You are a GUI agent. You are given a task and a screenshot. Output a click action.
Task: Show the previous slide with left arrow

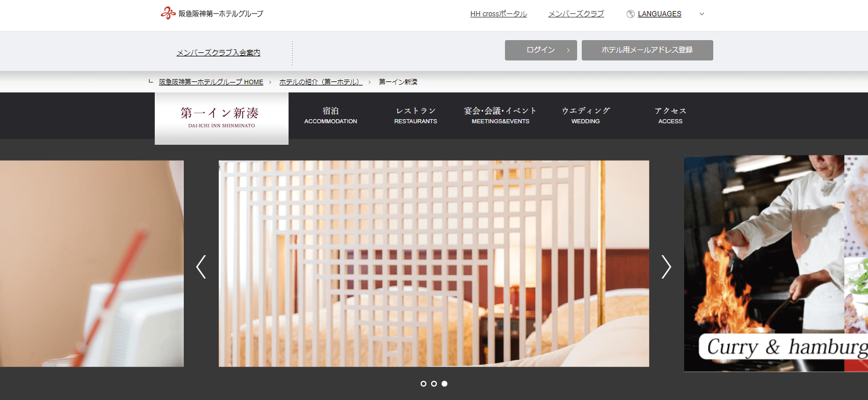(201, 266)
